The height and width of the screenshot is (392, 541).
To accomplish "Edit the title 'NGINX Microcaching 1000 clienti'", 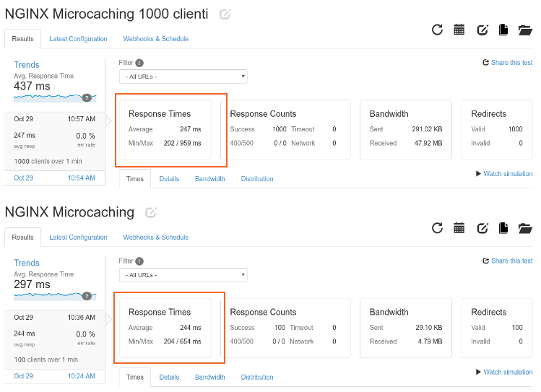I will (225, 14).
